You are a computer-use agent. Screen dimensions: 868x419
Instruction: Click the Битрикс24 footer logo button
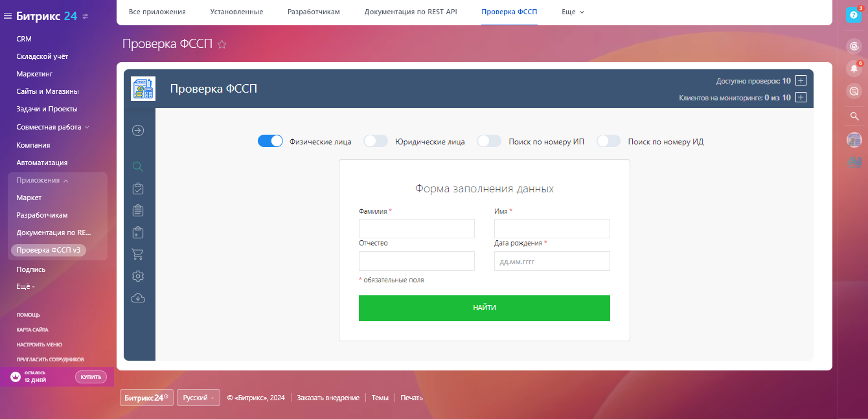[146, 398]
